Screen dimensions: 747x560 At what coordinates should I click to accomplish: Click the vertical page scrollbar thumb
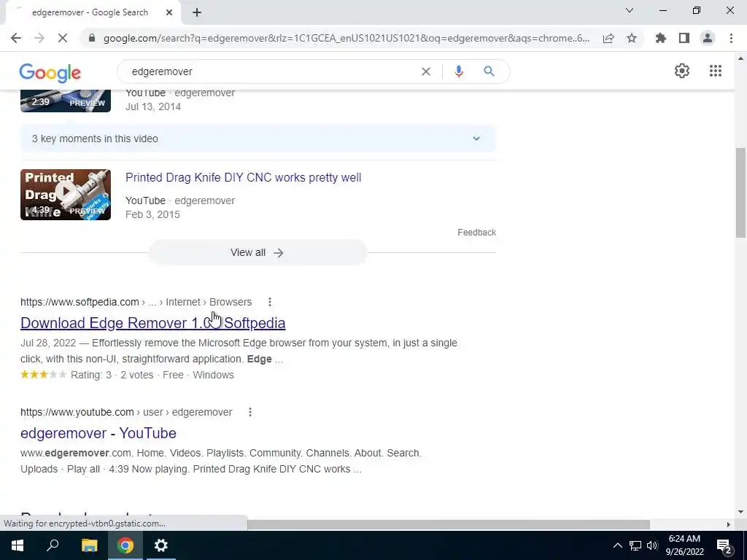tap(741, 192)
